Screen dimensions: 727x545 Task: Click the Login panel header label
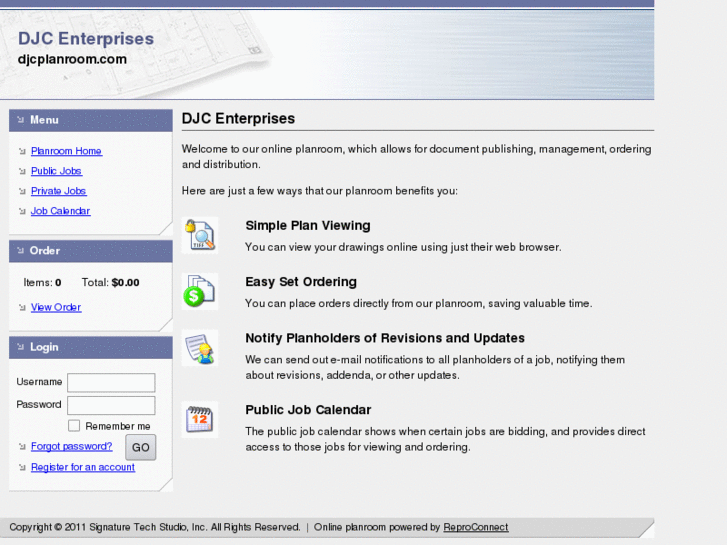(x=45, y=347)
